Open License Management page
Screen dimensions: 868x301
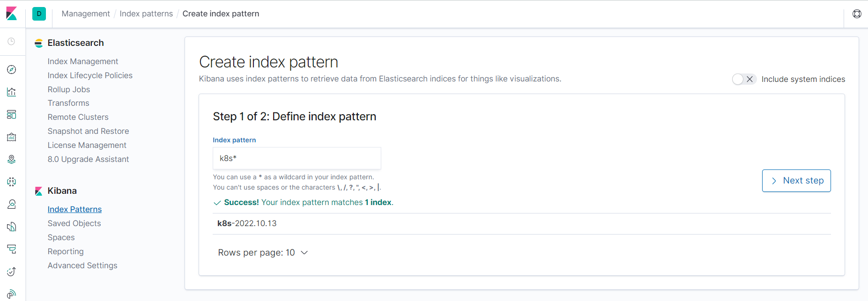87,145
